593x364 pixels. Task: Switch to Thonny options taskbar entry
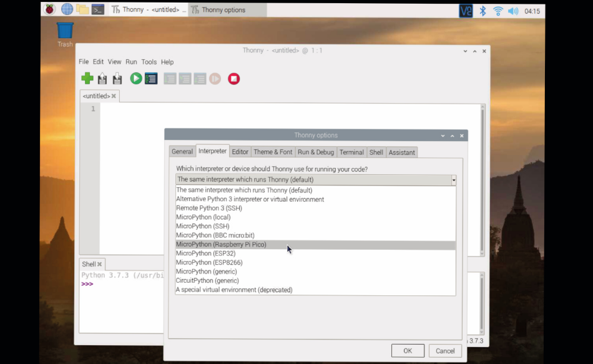228,10
